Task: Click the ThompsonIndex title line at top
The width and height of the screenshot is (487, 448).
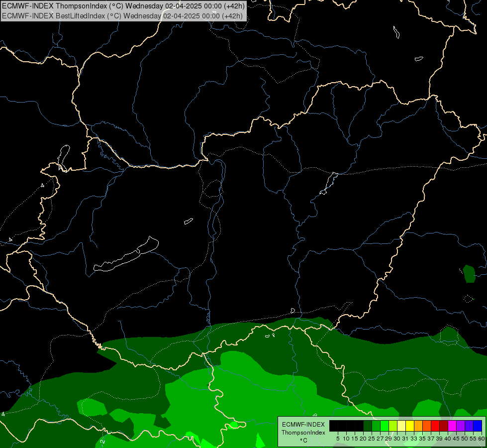Action: click(123, 5)
